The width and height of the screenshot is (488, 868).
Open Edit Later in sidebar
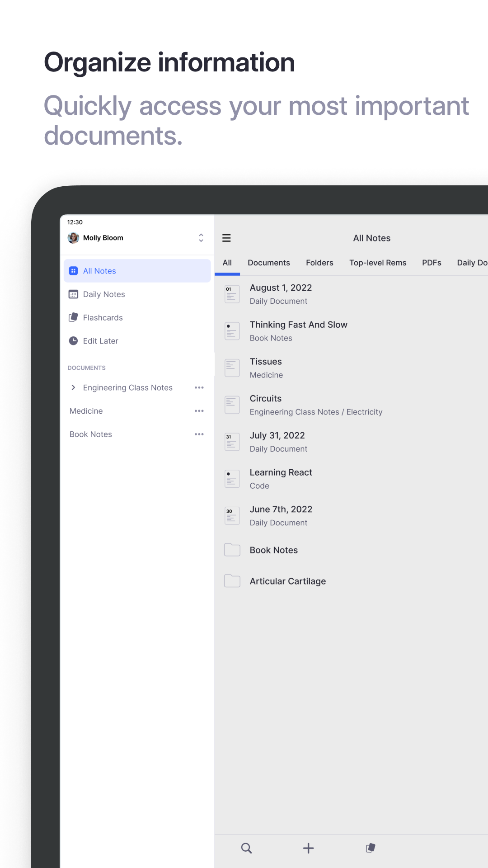(x=137, y=341)
